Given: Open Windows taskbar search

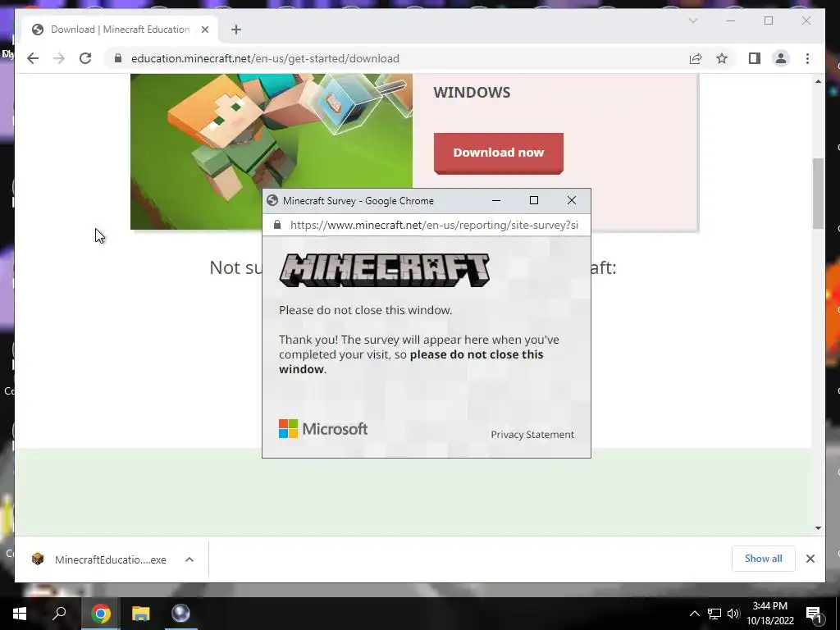Looking at the screenshot, I should [59, 614].
